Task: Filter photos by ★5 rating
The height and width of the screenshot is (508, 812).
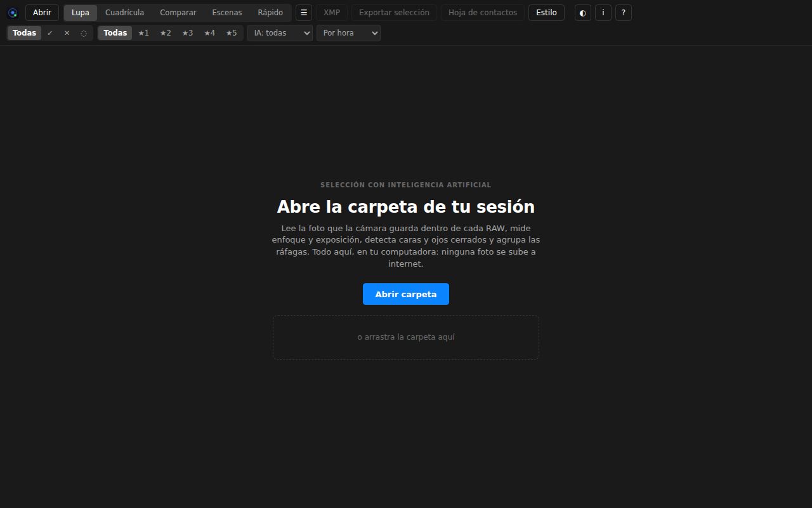Action: [x=232, y=33]
